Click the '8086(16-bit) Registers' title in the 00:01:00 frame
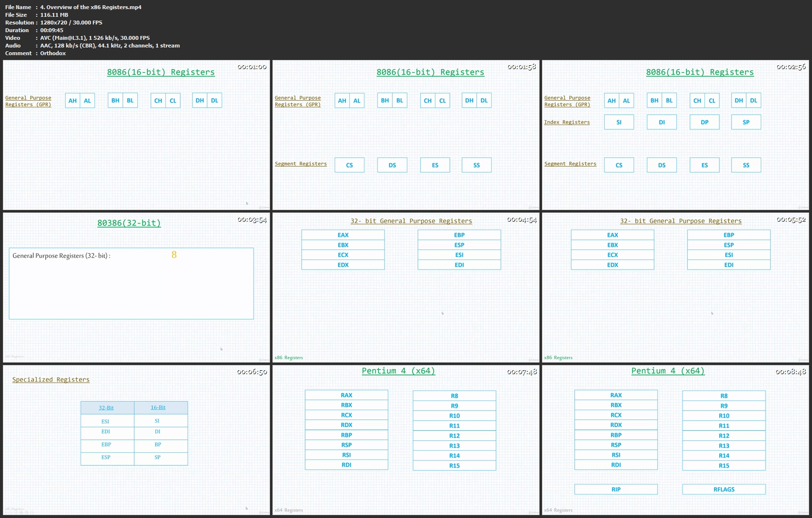The image size is (812, 518). pyautogui.click(x=161, y=72)
